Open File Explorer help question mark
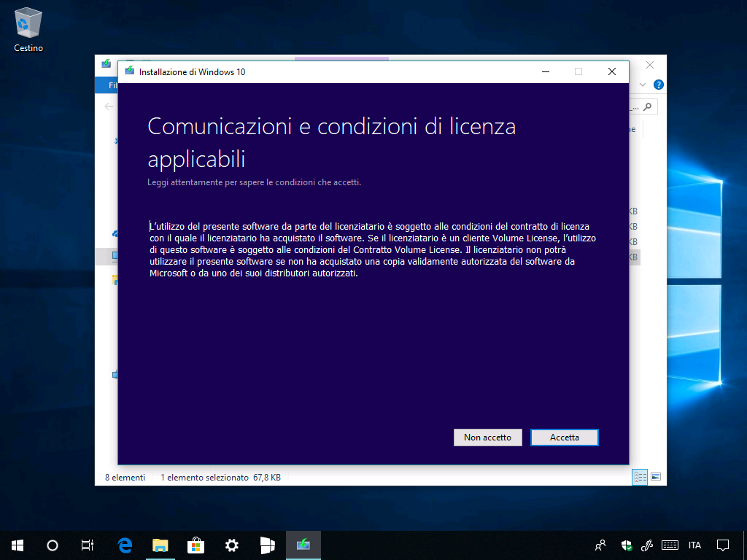The width and height of the screenshot is (747, 560). click(x=659, y=85)
